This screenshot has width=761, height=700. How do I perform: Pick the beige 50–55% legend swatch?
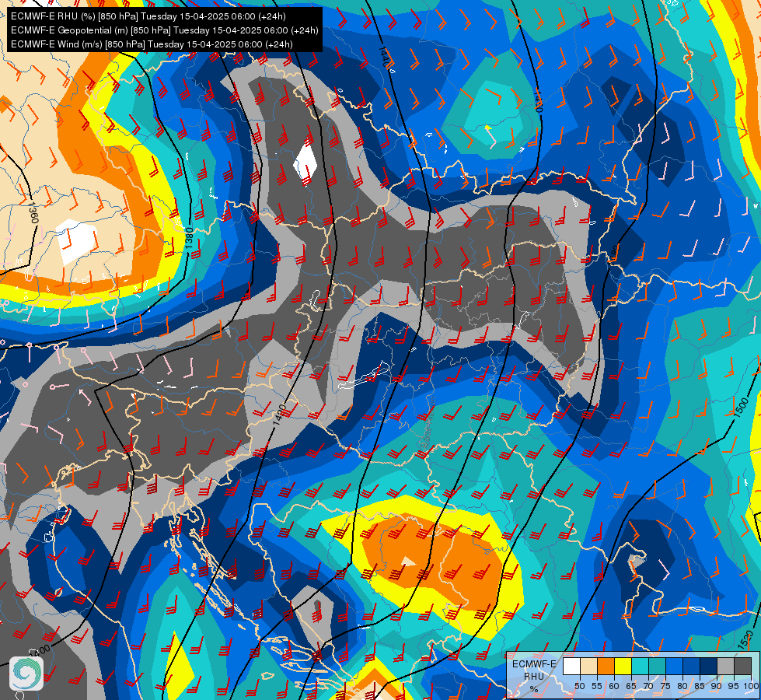pyautogui.click(x=588, y=666)
